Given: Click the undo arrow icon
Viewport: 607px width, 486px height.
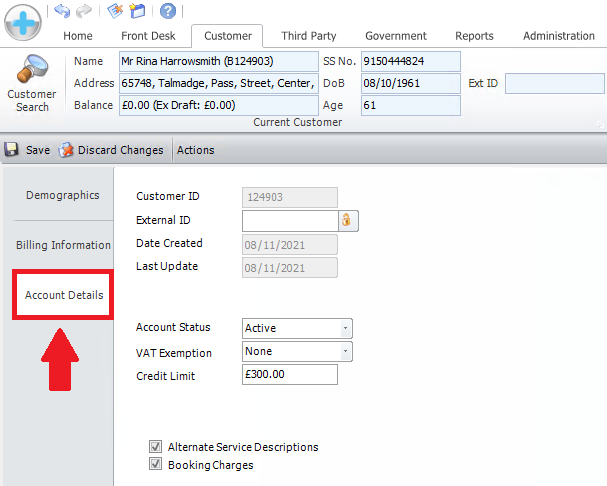Looking at the screenshot, I should [62, 11].
